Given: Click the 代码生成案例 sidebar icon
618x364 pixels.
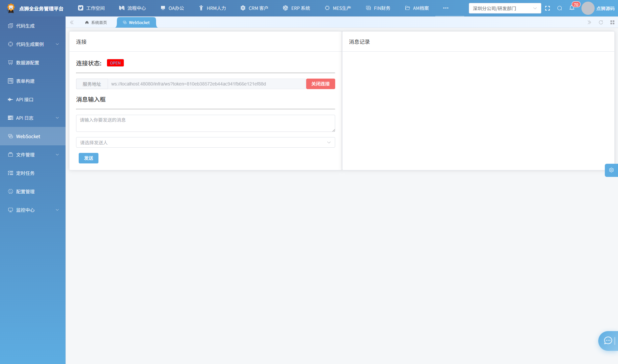Looking at the screenshot, I should pos(11,44).
